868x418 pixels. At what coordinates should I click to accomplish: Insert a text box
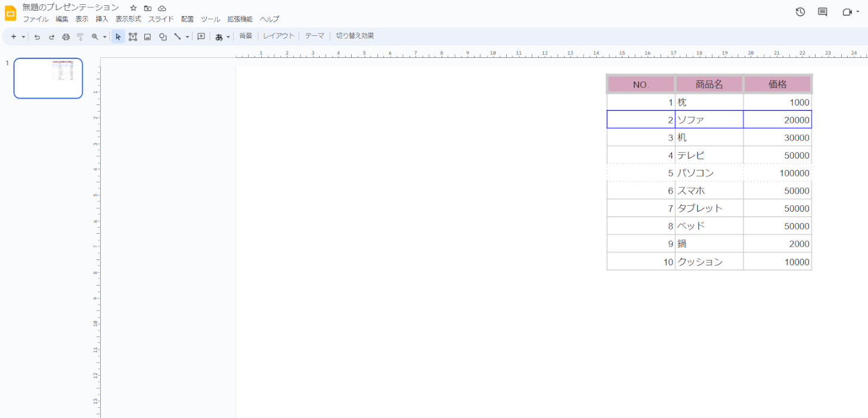pyautogui.click(x=133, y=36)
